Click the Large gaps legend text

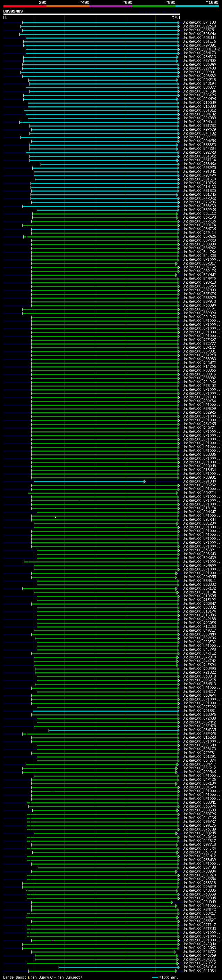(43, 977)
